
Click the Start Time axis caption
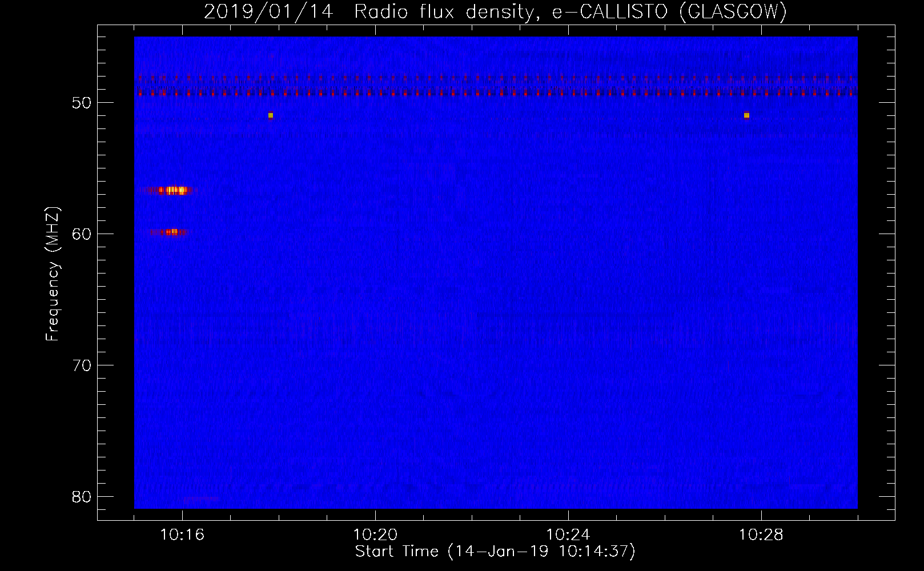coord(495,552)
